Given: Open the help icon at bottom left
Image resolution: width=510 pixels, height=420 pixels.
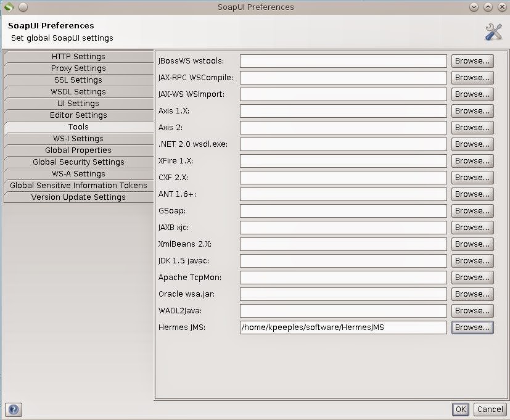Looking at the screenshot, I should click(14, 410).
